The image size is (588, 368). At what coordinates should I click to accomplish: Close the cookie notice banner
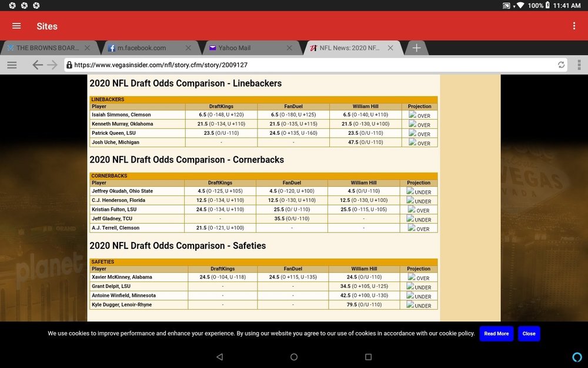click(529, 333)
